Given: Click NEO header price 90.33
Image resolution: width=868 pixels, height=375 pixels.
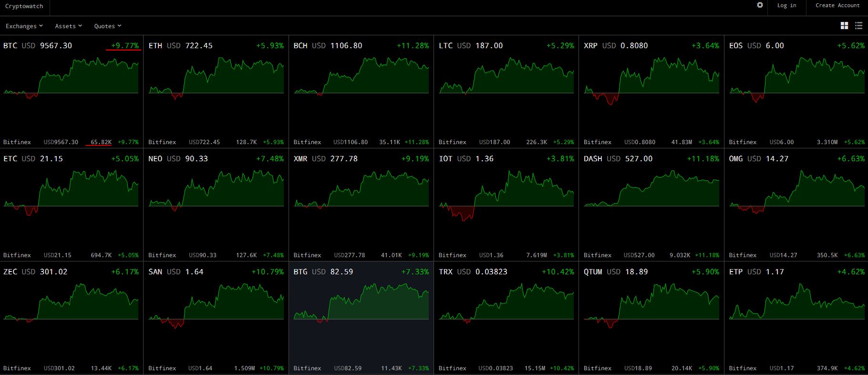Looking at the screenshot, I should [x=196, y=159].
